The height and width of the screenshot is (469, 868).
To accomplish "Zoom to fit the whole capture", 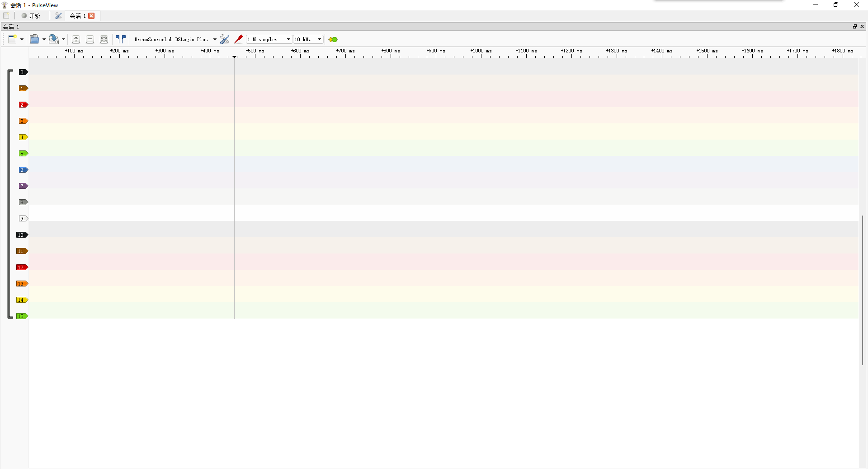I will coord(104,39).
